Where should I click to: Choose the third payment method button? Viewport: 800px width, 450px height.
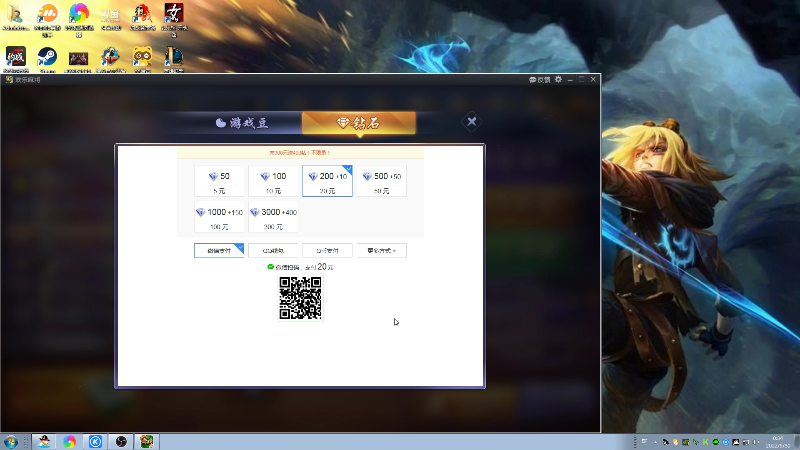click(x=327, y=251)
